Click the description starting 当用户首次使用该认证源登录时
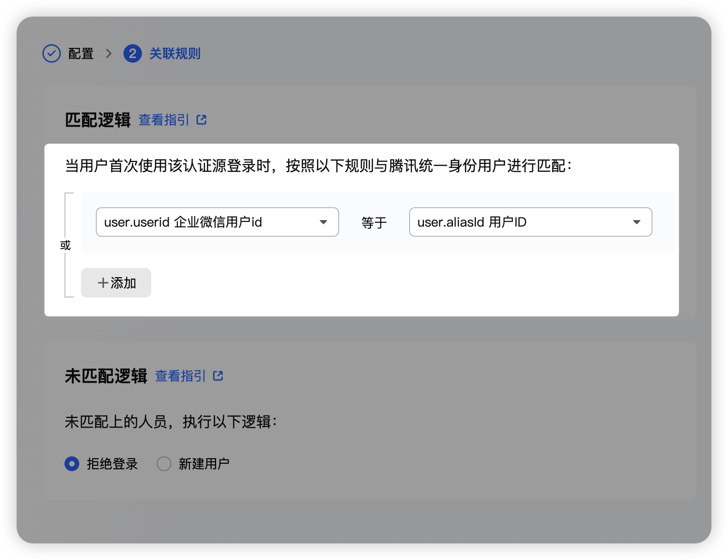728x560 pixels. 318,166
